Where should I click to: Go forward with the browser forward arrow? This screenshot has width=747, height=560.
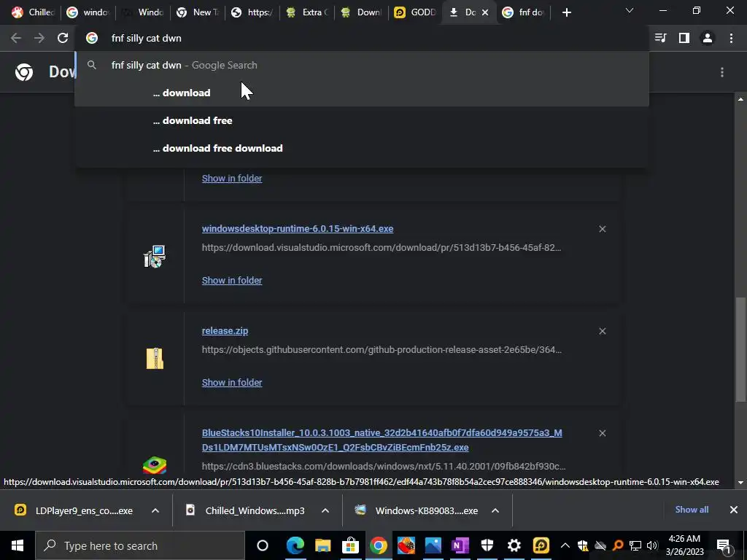tap(39, 38)
